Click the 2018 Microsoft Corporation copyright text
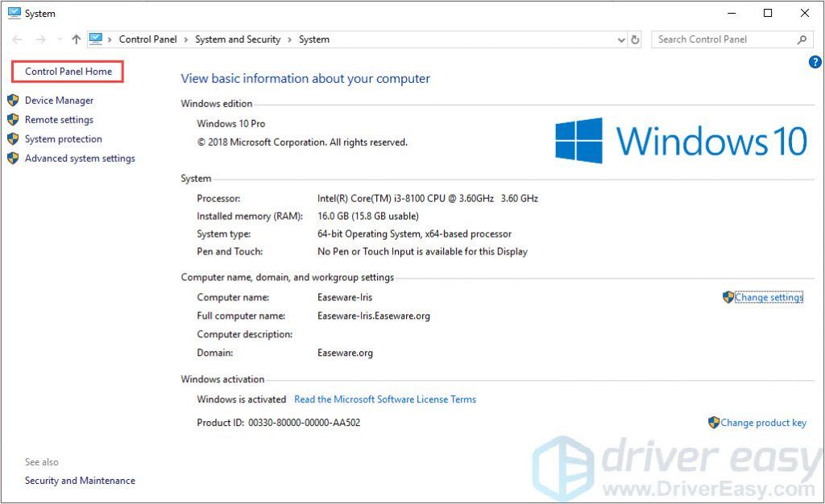Viewport: 825px width, 504px height. coord(302,143)
